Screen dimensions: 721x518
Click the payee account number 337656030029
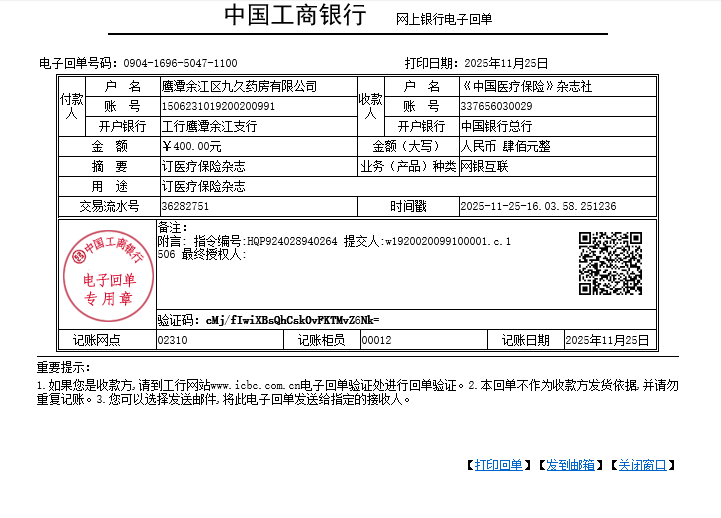click(x=496, y=106)
